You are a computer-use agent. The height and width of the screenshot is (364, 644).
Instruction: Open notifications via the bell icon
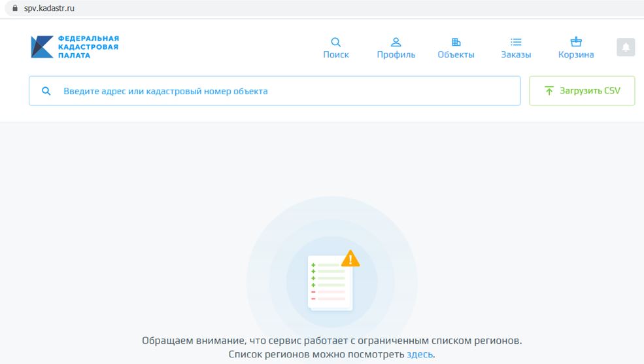[x=626, y=47]
